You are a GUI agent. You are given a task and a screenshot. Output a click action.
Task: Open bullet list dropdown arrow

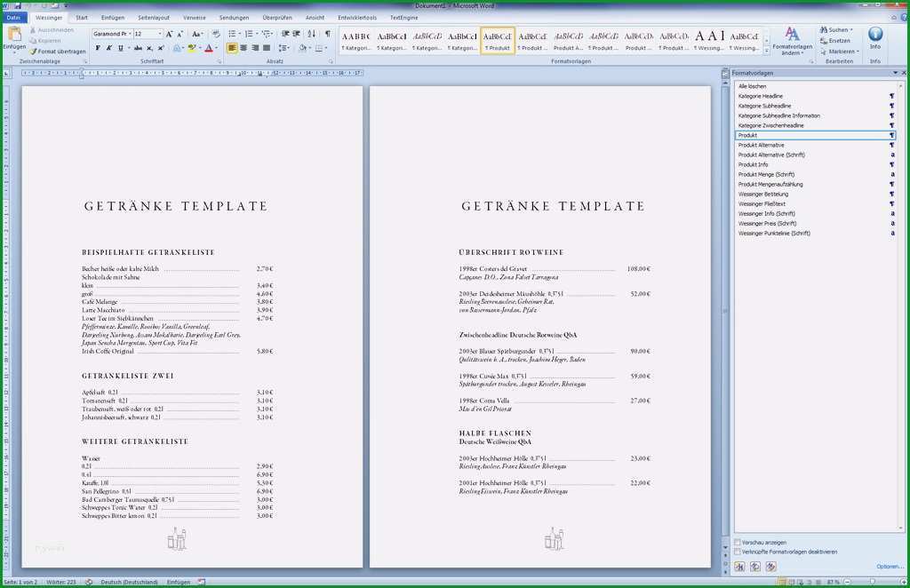pyautogui.click(x=239, y=35)
